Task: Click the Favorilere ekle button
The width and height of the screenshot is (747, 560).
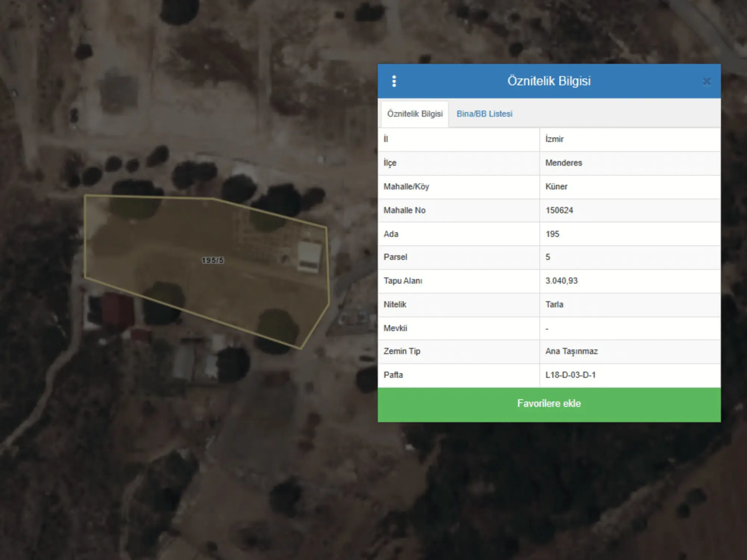Action: (549, 405)
